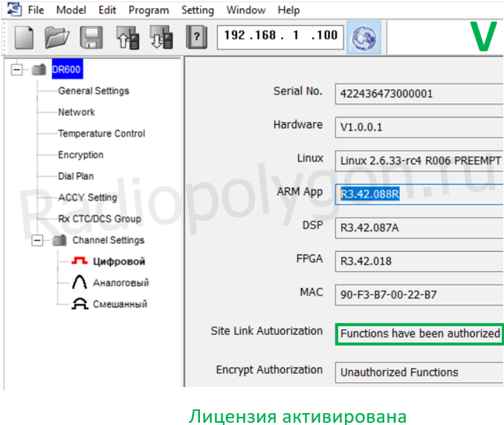Click the Write to device icon
Image resolution: width=504 pixels, height=425 pixels.
click(161, 36)
